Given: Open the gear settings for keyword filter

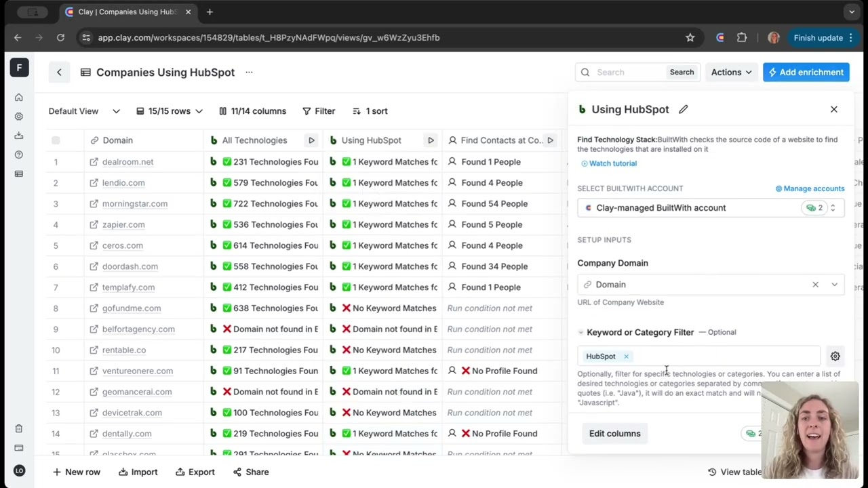Looking at the screenshot, I should coord(835,356).
